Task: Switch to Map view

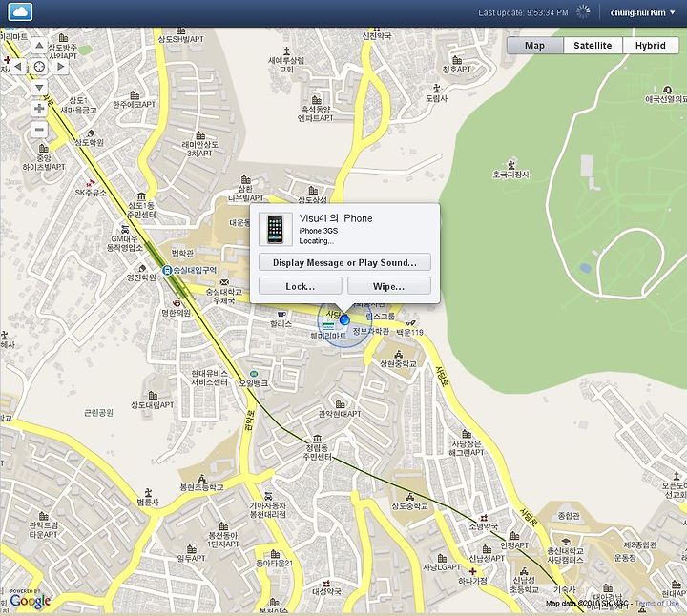Action: (534, 46)
